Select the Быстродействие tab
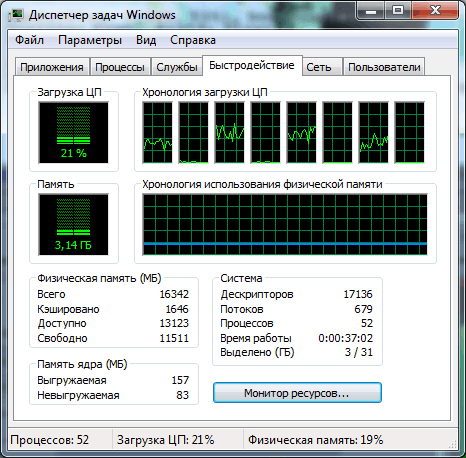The image size is (466, 458). (252, 65)
